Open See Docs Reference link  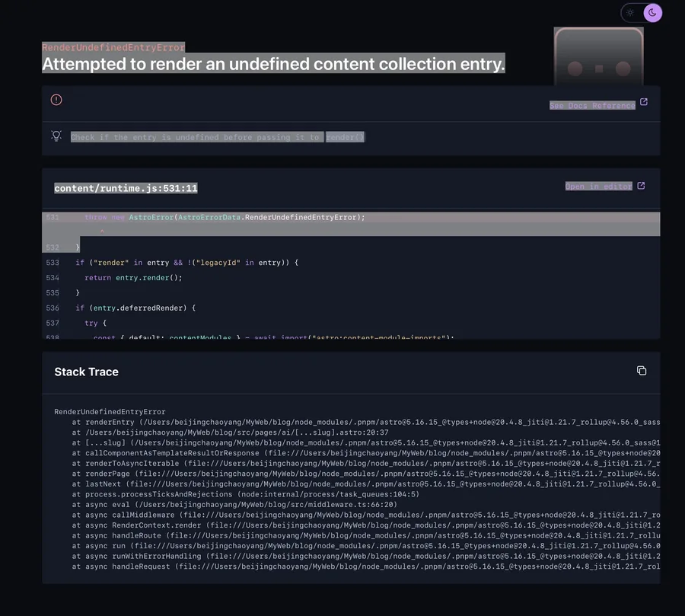click(592, 105)
